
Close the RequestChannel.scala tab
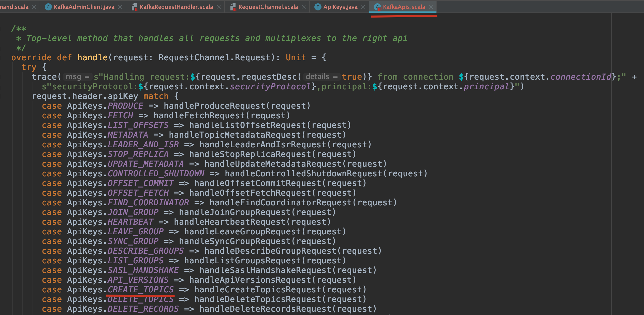point(304,7)
